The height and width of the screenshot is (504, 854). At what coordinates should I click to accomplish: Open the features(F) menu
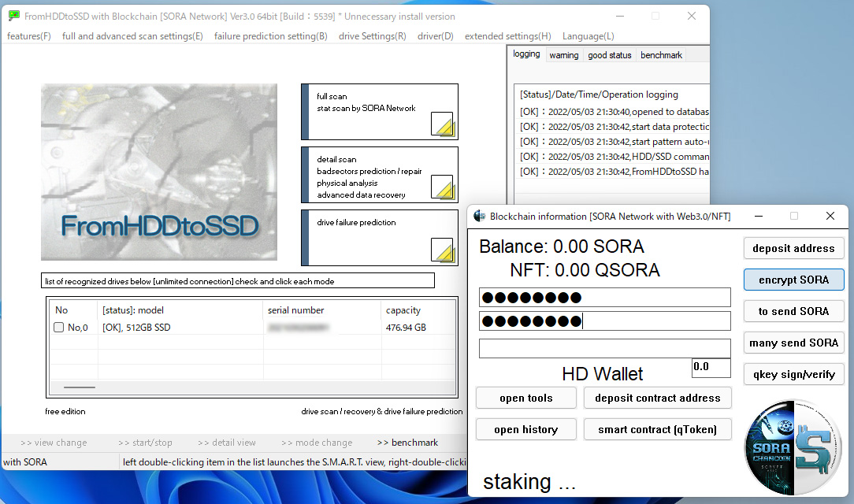coord(29,36)
